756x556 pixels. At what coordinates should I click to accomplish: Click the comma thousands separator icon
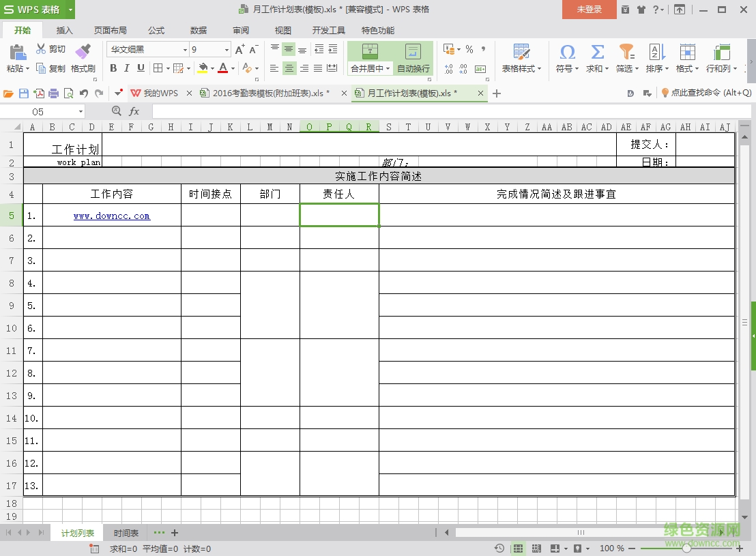pyautogui.click(x=483, y=49)
